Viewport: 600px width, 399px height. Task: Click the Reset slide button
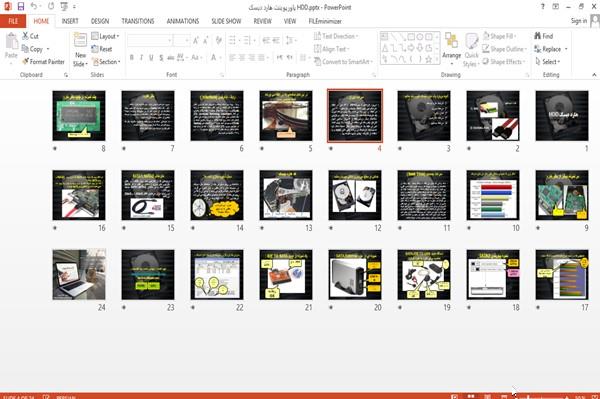pos(102,49)
